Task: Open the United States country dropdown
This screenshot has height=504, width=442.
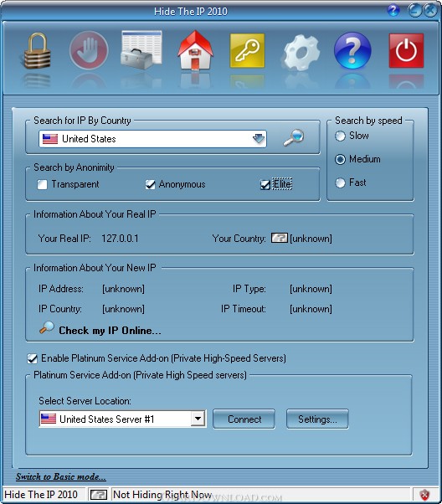Action: tap(152, 139)
